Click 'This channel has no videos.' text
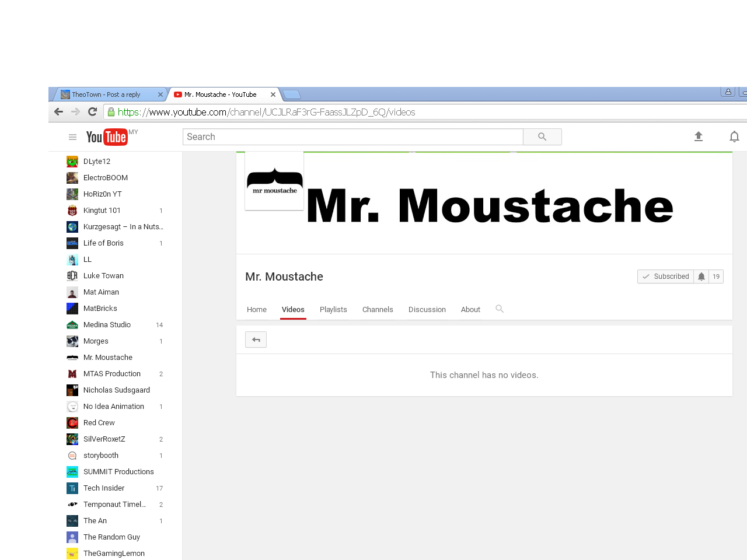The image size is (747, 560). [484, 375]
